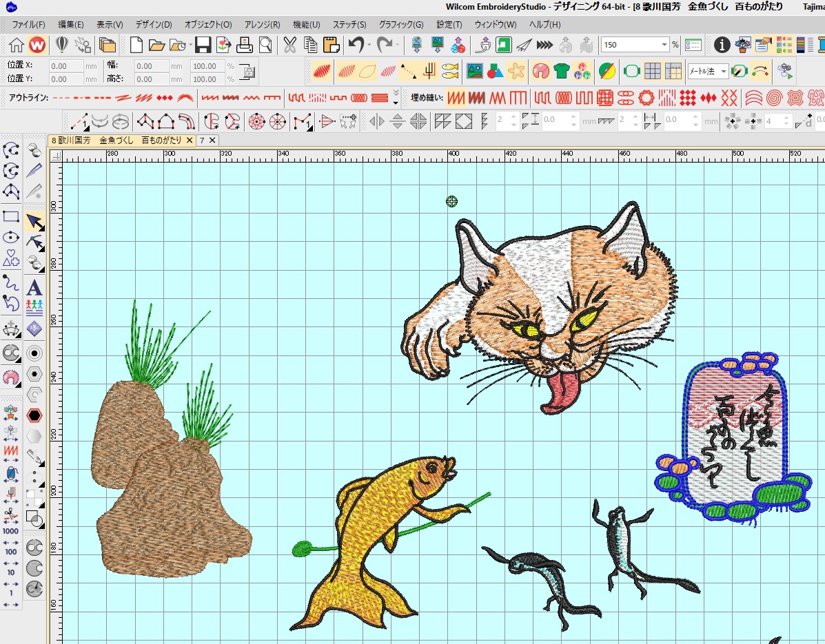Open the オブジェクト(O) menu
This screenshot has height=644, width=825.
coord(208,25)
